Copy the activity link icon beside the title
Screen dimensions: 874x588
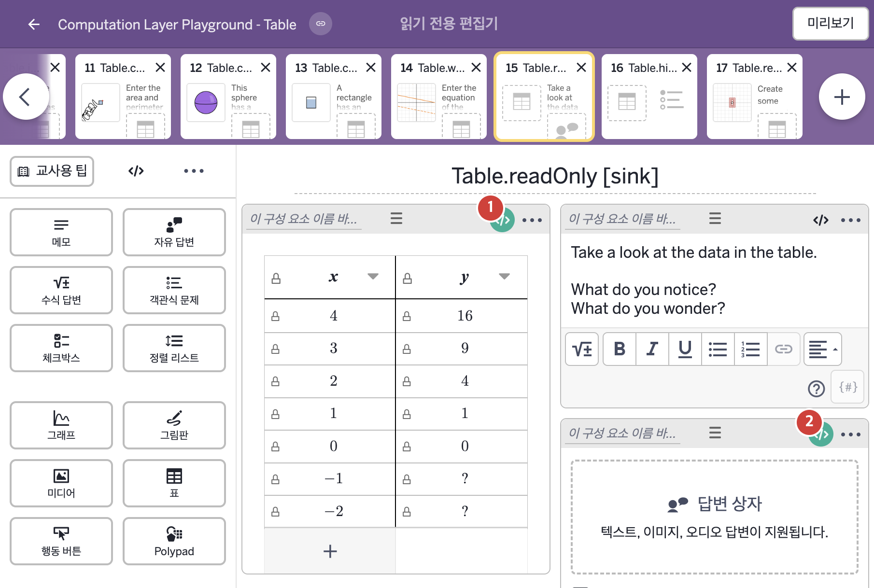point(321,24)
